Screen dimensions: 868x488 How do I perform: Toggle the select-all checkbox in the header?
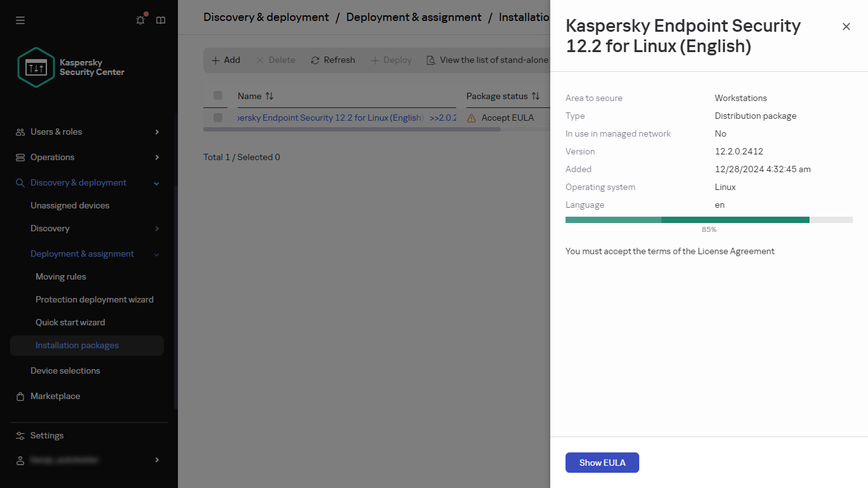pos(218,95)
